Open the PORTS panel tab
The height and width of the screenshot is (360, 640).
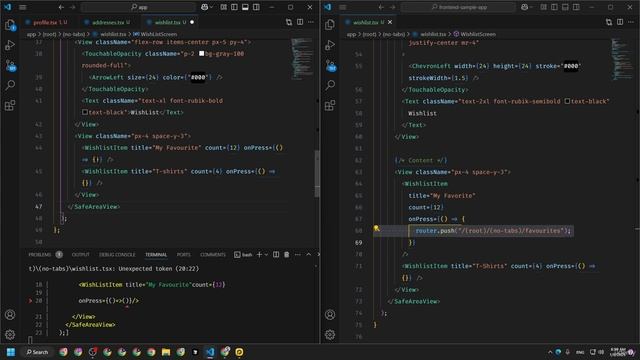(183, 254)
